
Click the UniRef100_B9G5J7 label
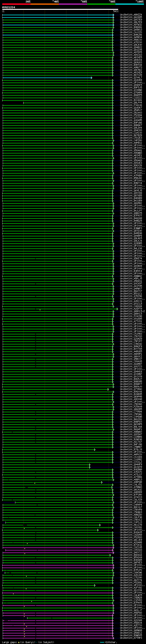pyautogui.click(x=131, y=379)
